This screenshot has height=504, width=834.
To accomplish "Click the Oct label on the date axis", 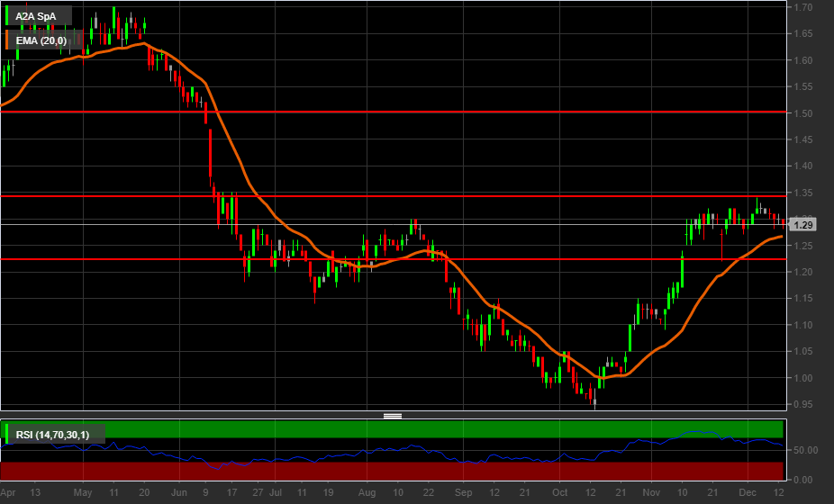I will click(560, 493).
